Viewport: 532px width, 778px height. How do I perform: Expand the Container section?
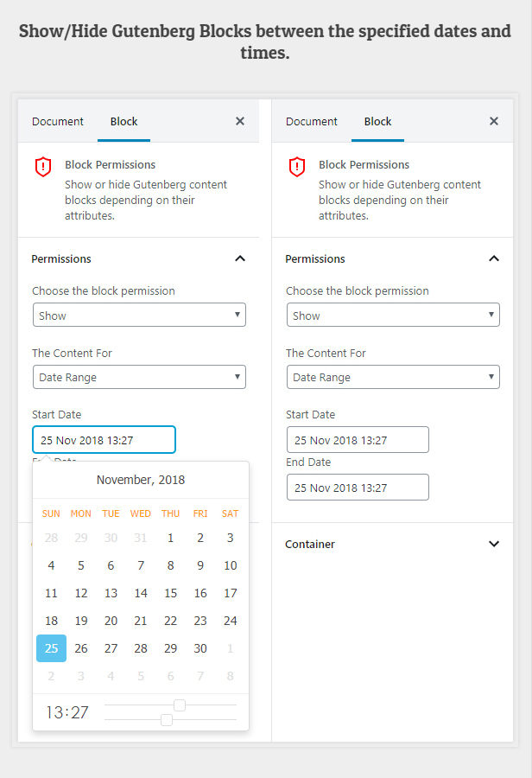pyautogui.click(x=494, y=544)
